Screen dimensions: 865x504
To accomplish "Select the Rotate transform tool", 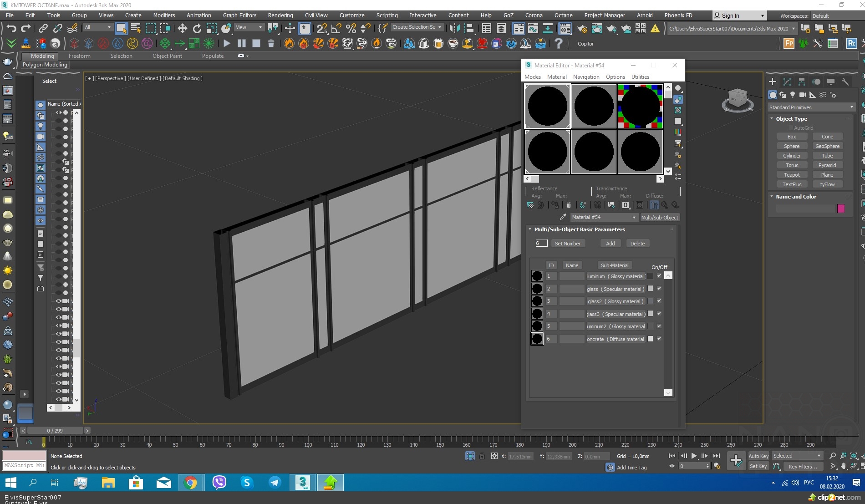I will click(x=197, y=29).
